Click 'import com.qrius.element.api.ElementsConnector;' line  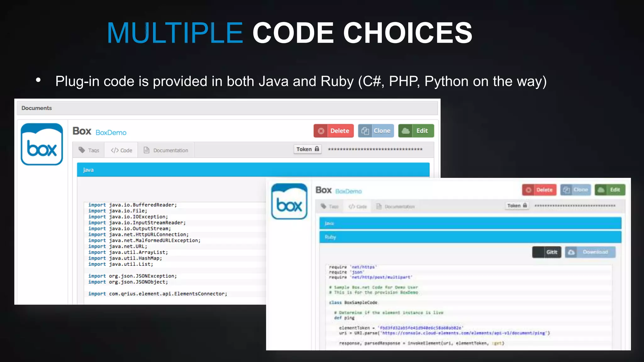[158, 294]
